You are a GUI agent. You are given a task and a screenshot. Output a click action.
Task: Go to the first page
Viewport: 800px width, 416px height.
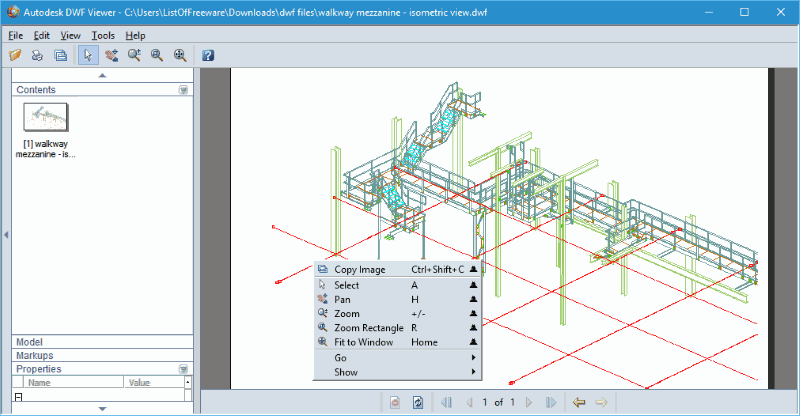coord(446,402)
